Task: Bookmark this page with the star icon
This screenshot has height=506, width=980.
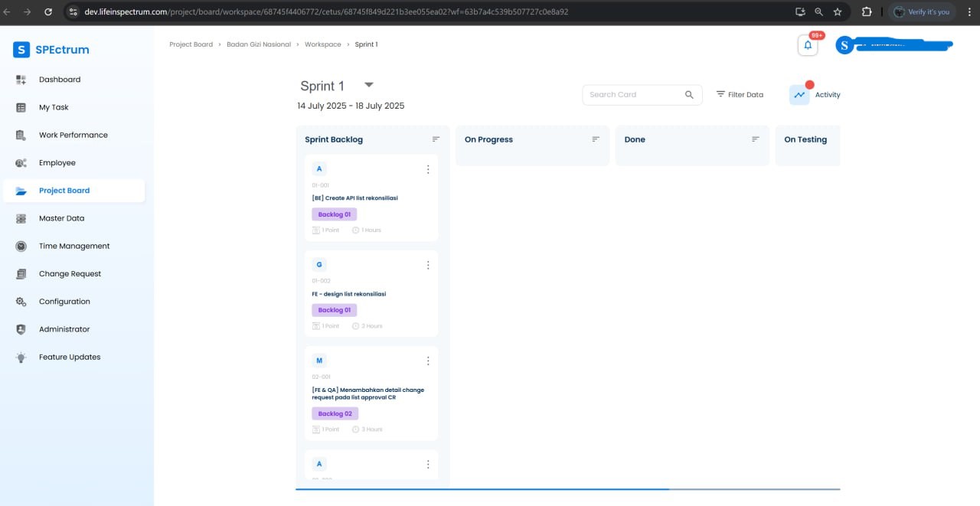Action: point(838,12)
